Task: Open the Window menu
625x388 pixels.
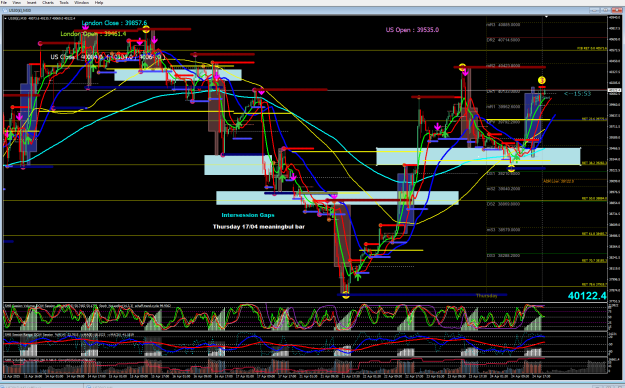Action: click(x=82, y=2)
